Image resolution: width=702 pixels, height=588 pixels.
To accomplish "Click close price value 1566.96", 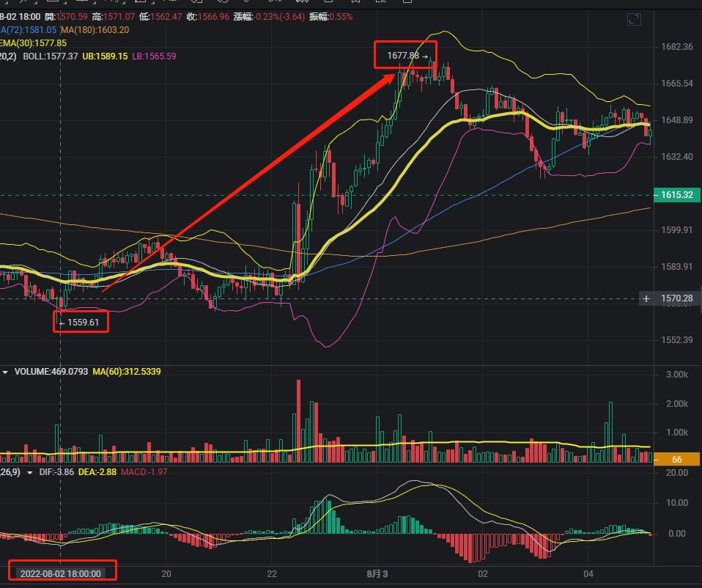I will (x=213, y=17).
